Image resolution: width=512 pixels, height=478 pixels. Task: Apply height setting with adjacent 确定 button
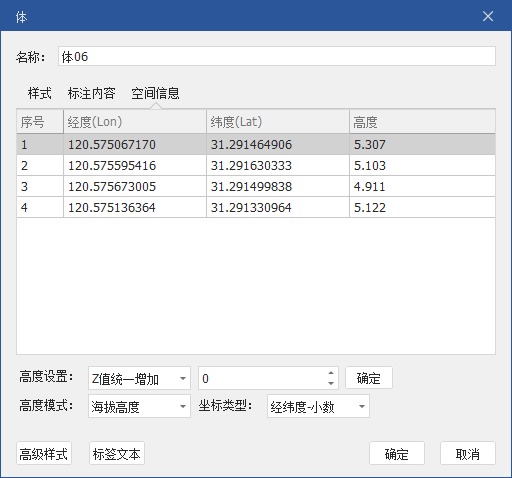[x=369, y=378]
